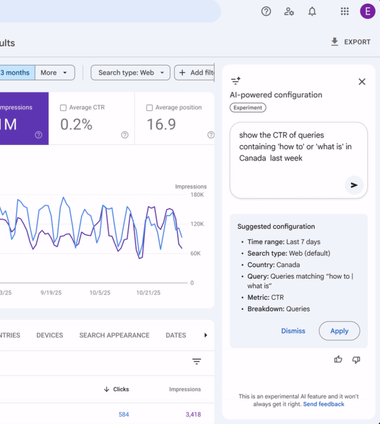The image size is (380, 424).
Task: Apply the suggested configuration
Action: coord(339,331)
